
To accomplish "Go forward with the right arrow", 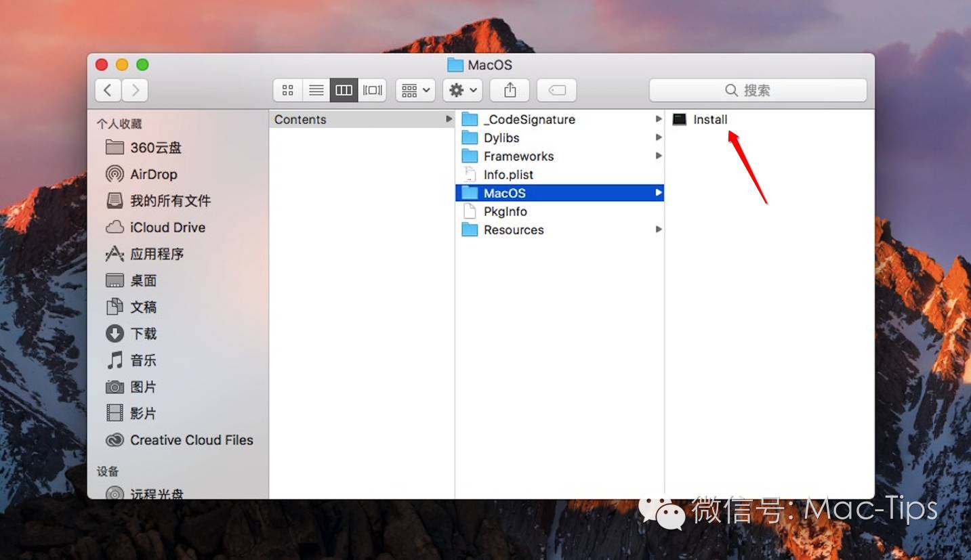I will coord(136,90).
